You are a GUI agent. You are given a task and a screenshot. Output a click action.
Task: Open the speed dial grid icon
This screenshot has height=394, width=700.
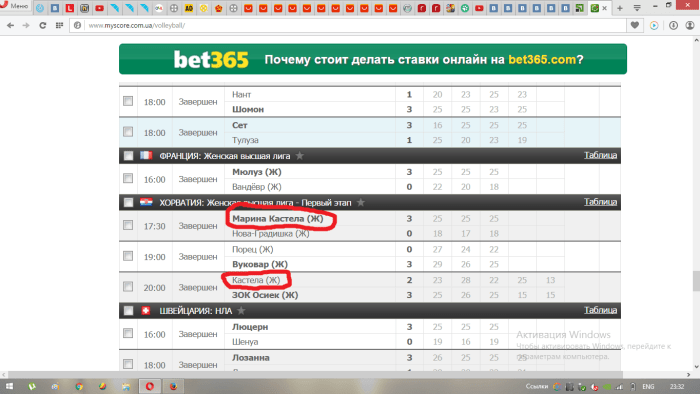click(x=59, y=25)
